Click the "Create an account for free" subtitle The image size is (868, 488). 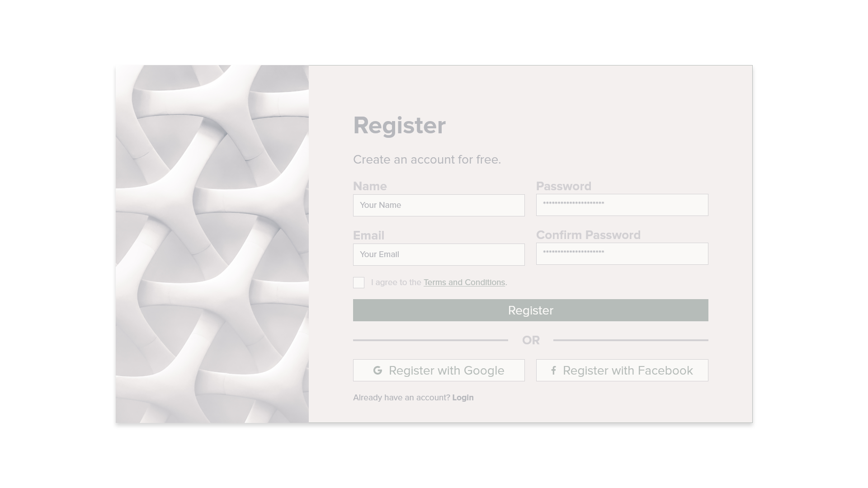click(x=427, y=159)
